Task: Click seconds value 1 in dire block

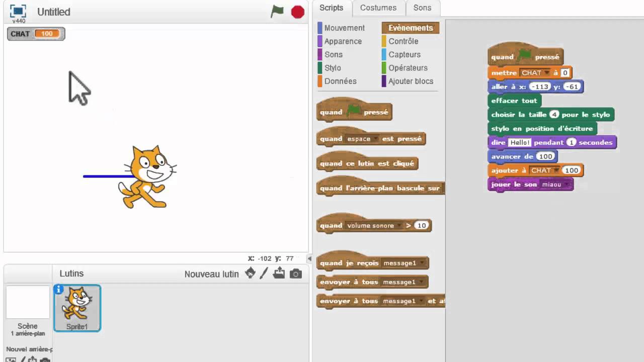Action: point(571,143)
